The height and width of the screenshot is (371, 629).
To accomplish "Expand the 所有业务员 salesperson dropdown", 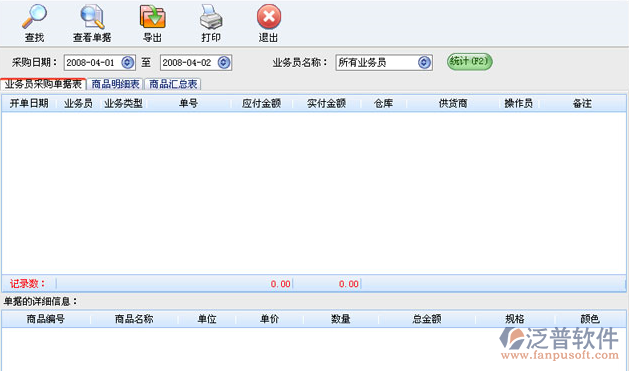I will pos(424,63).
